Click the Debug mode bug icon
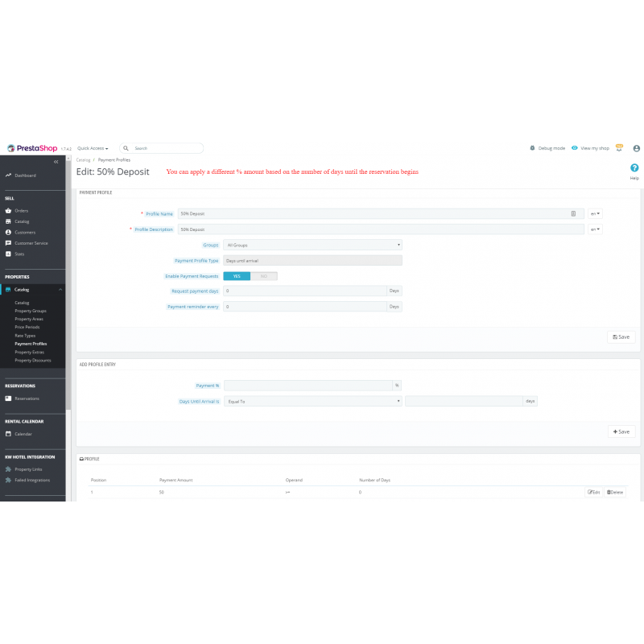The height and width of the screenshot is (644, 644). coord(532,148)
